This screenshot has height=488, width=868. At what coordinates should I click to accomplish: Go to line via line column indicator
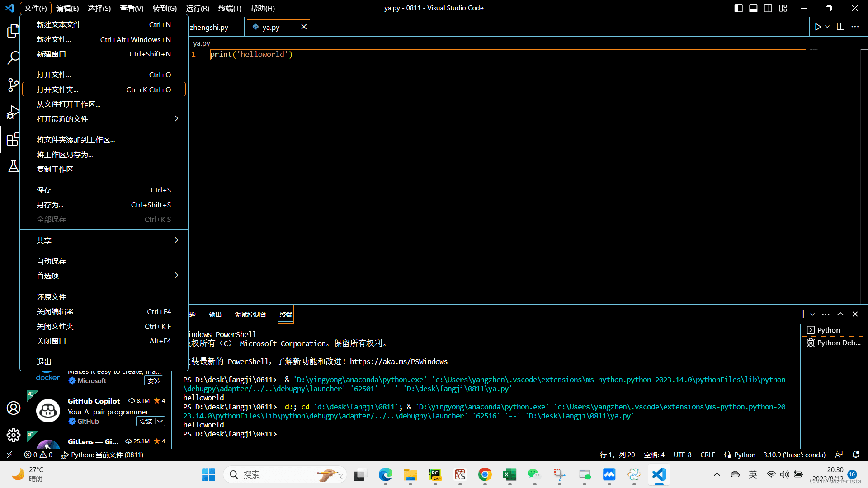coord(617,455)
